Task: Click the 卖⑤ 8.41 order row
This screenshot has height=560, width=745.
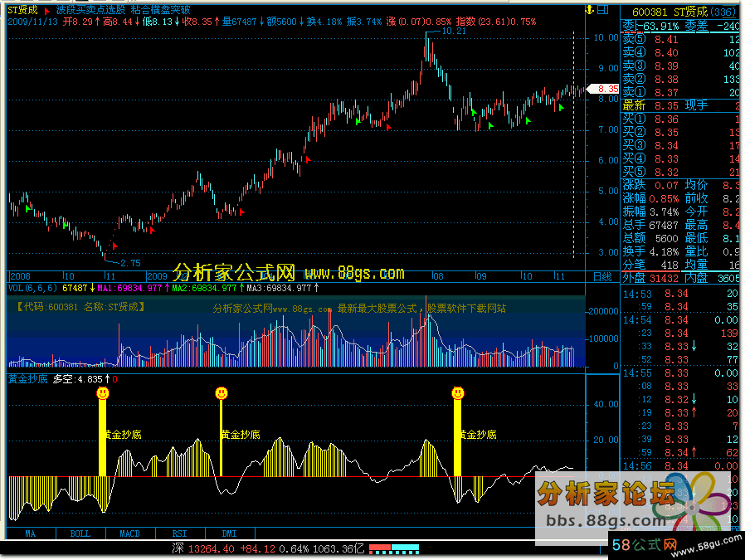Action: pos(681,40)
